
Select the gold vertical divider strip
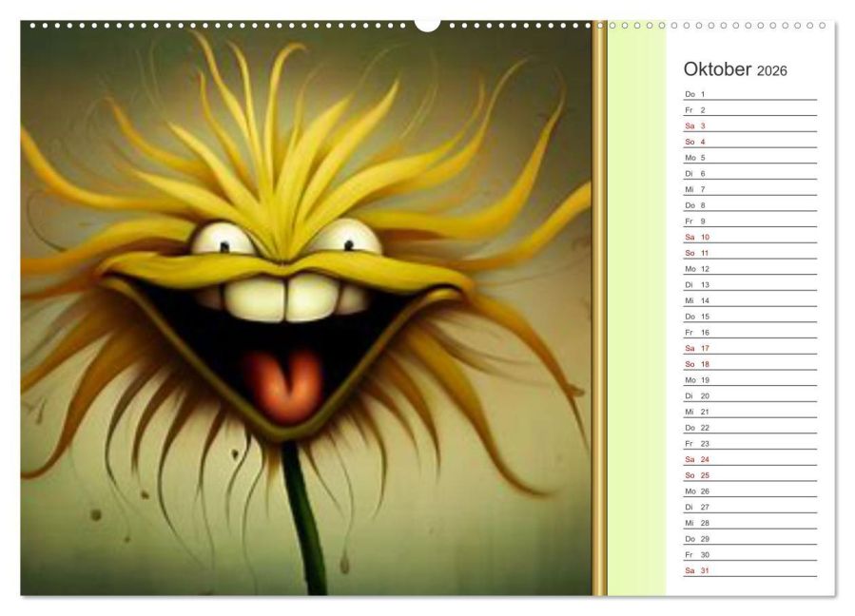click(x=599, y=309)
